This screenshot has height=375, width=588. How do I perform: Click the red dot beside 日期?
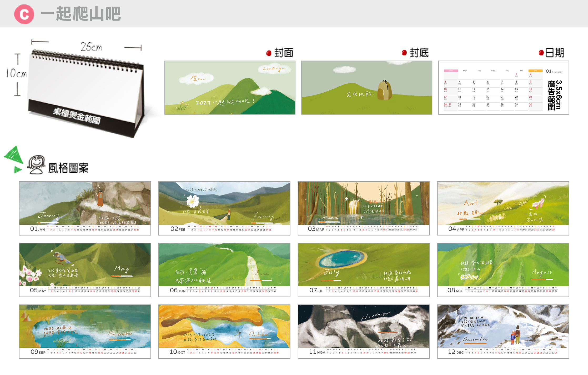click(541, 53)
